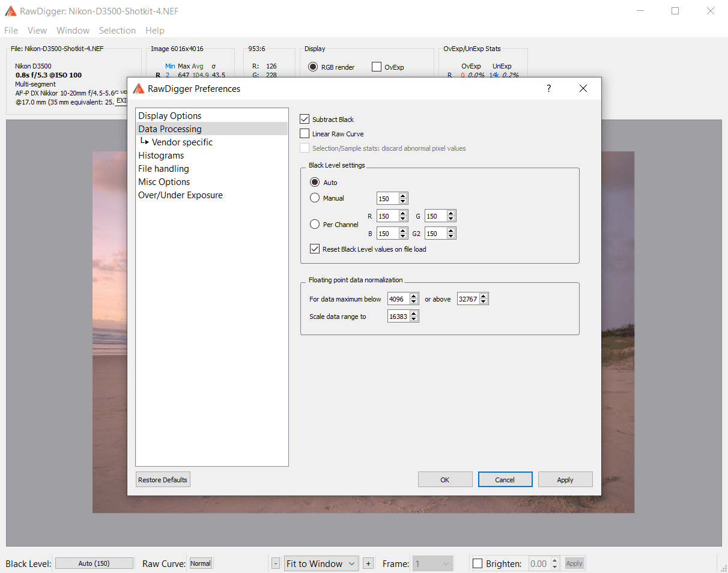The height and width of the screenshot is (573, 728).
Task: Uncheck Reset Black Level values on file load
Action: (315, 249)
